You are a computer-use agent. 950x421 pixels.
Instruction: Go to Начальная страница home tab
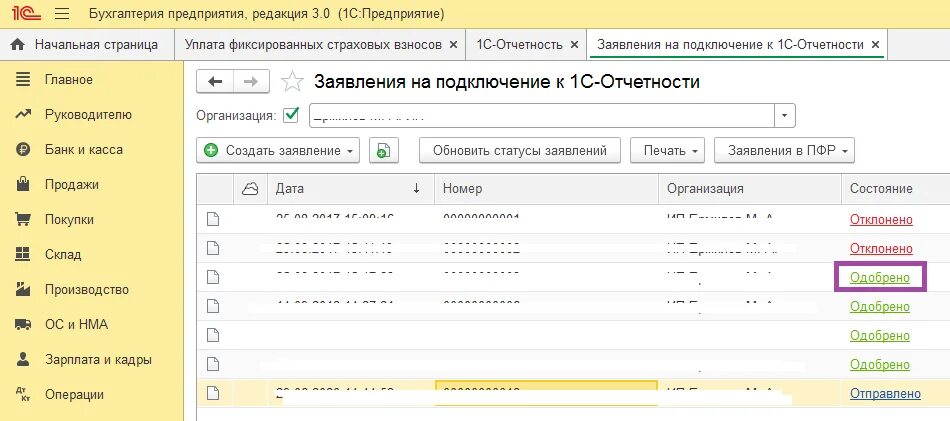85,45
